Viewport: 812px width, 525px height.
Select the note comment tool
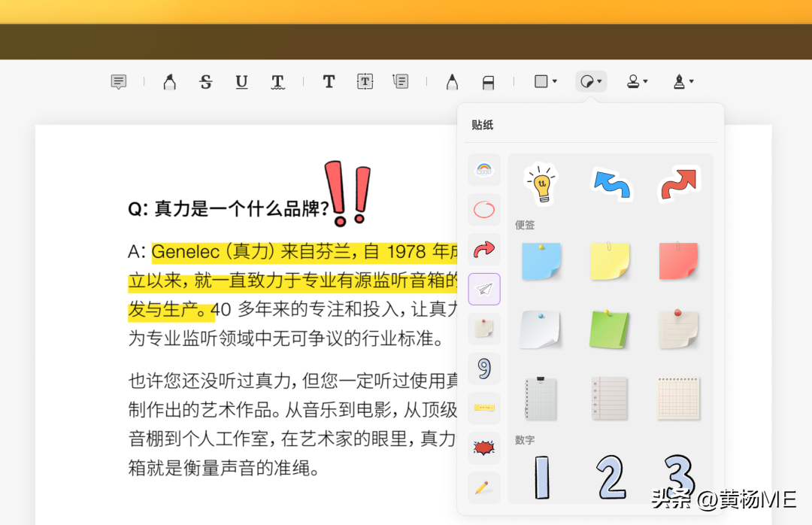pyautogui.click(x=119, y=81)
